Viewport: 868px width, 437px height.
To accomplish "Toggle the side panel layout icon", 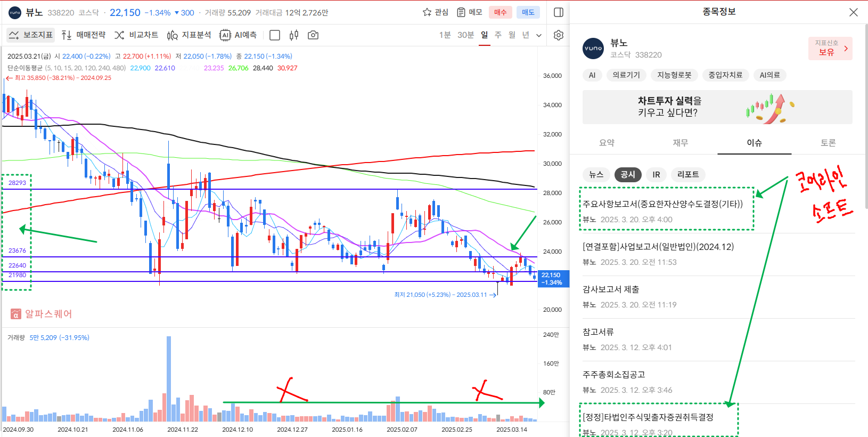I will (559, 12).
